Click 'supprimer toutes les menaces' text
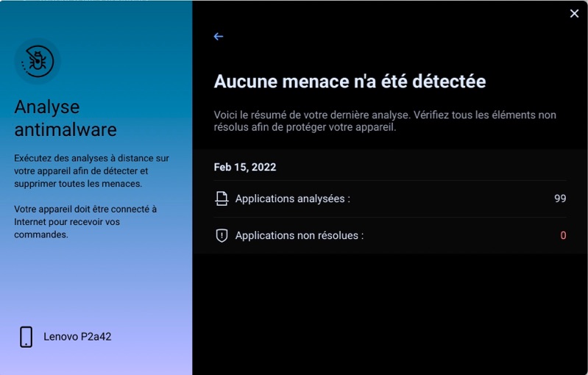The height and width of the screenshot is (375, 588). (78, 184)
